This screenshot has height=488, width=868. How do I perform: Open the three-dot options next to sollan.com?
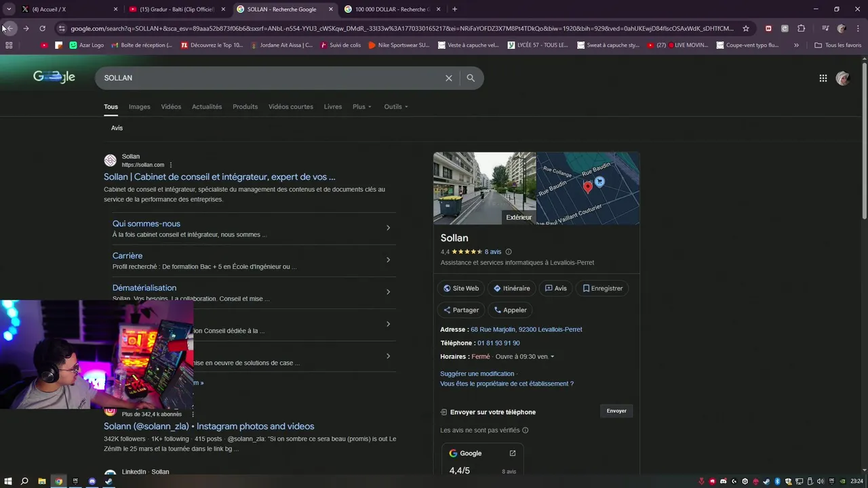click(x=171, y=165)
